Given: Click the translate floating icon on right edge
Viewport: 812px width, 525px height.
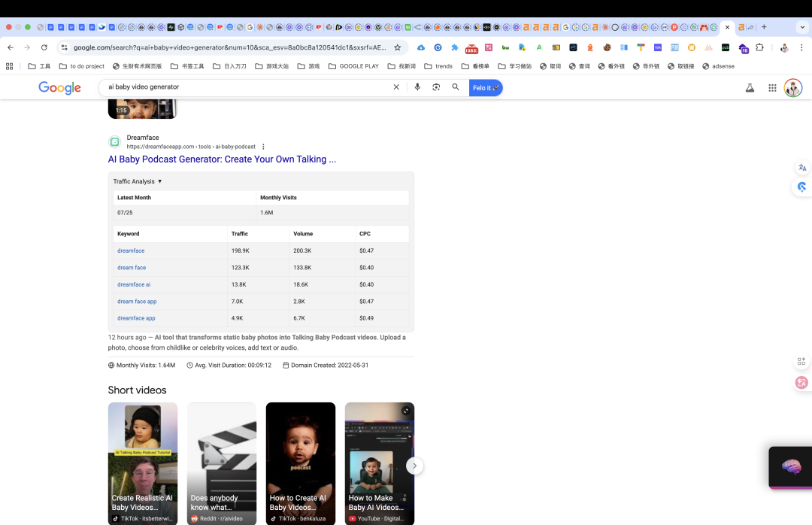Looking at the screenshot, I should [802, 168].
